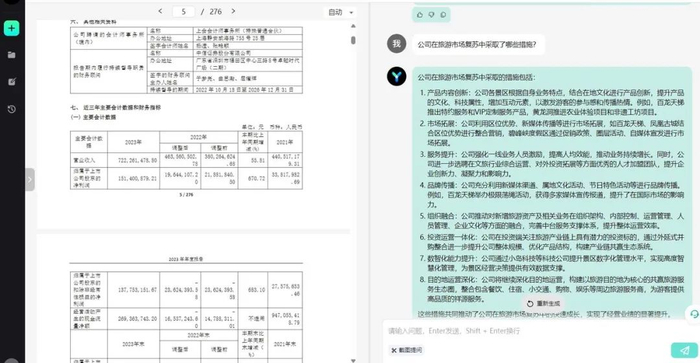Click the green plus new-chat button
The image size is (700, 363).
pyautogui.click(x=12, y=28)
